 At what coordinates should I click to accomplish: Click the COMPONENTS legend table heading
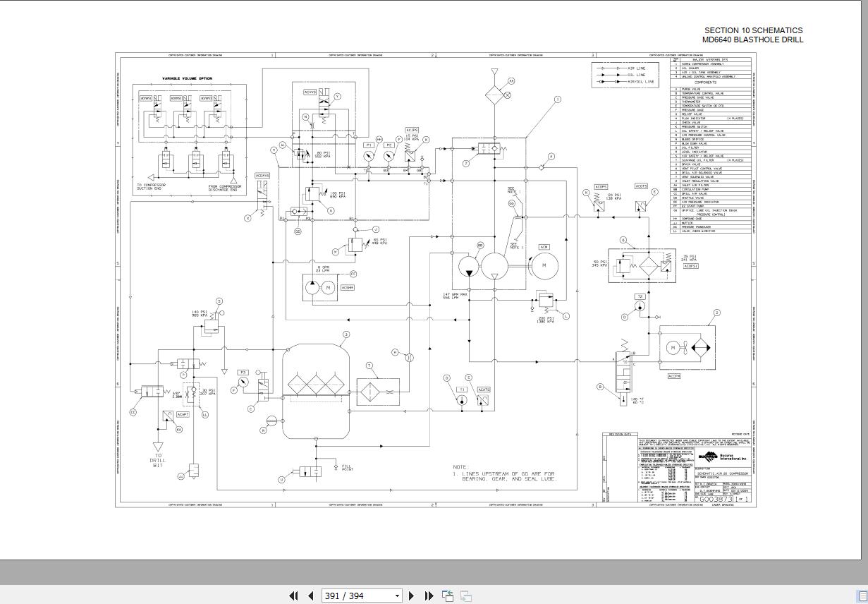pos(706,83)
